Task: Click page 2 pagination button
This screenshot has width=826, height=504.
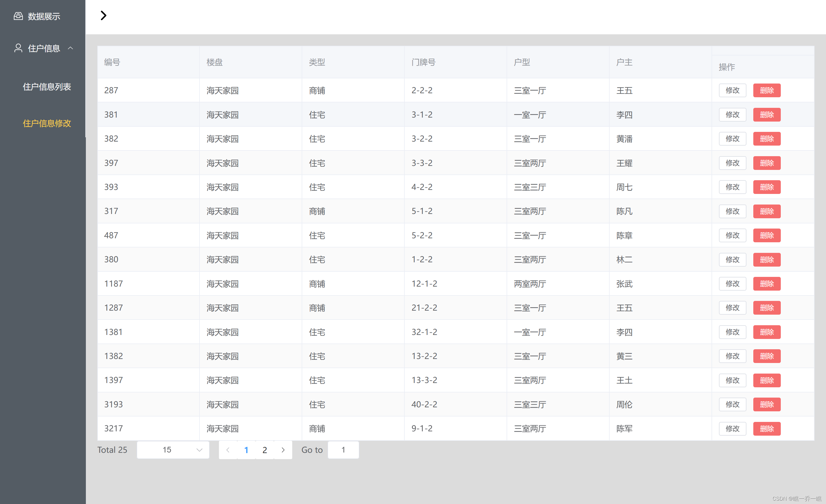Action: 264,450
